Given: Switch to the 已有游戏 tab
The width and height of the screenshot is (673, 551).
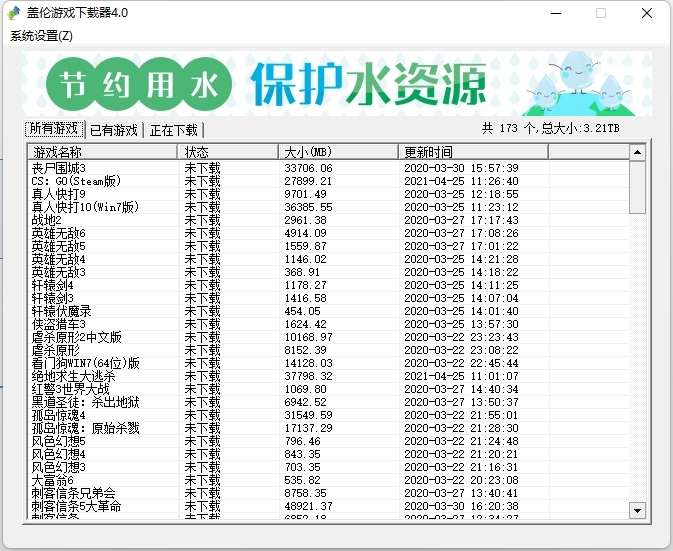Looking at the screenshot, I should [114, 130].
